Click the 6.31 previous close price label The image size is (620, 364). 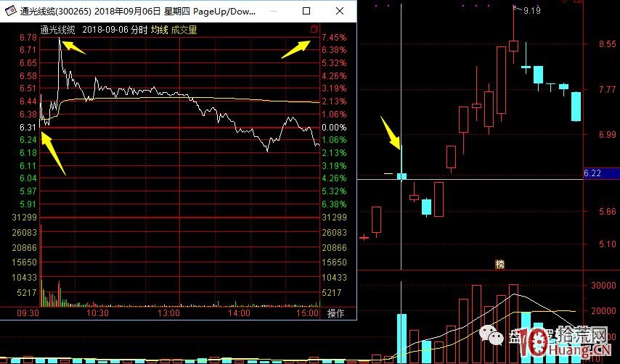point(28,127)
